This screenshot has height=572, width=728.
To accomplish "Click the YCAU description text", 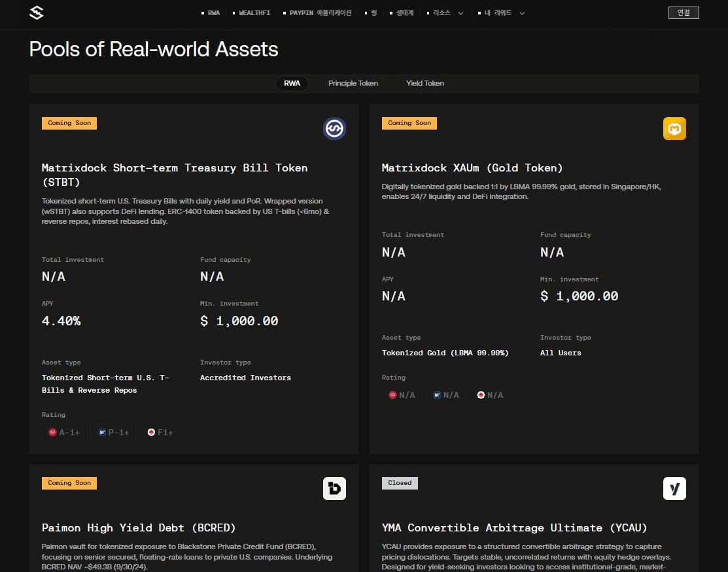I will [527, 557].
